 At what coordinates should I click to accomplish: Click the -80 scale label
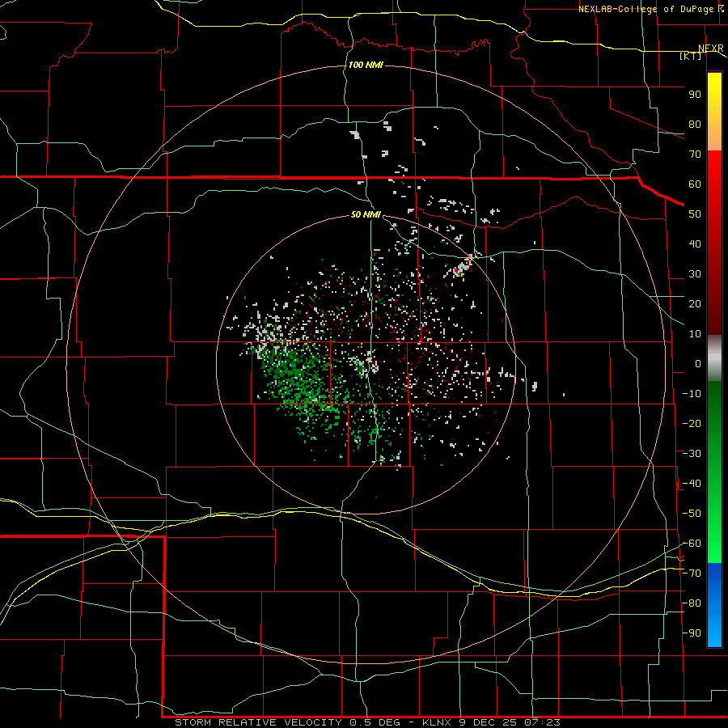[692, 603]
